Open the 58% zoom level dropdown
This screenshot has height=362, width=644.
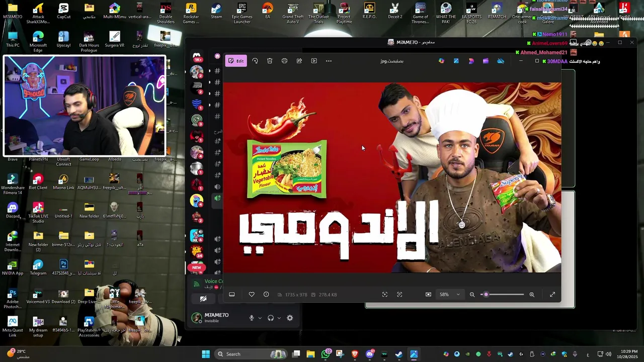(x=450, y=295)
